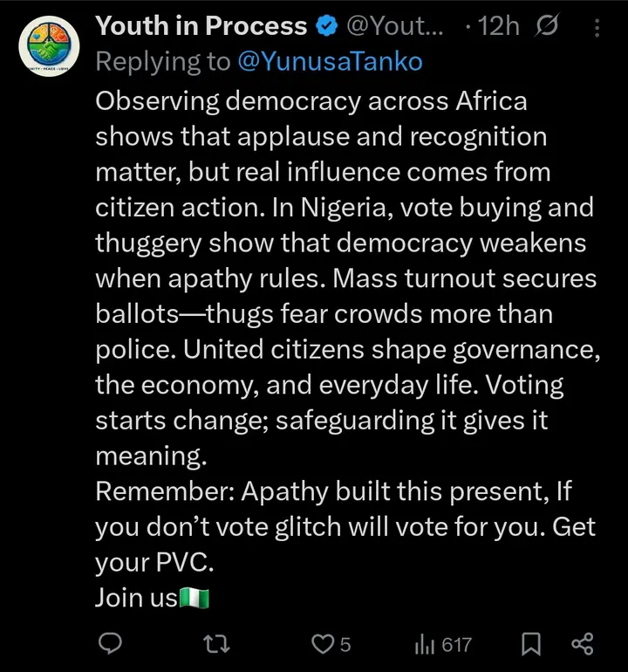The height and width of the screenshot is (672, 628).
Task: Click the "Join us" line of the tweet
Action: coord(136,598)
